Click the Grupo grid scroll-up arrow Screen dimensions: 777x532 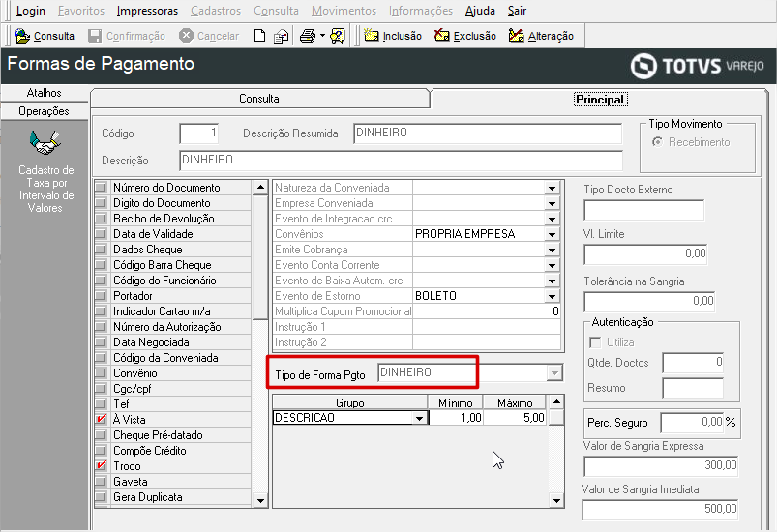pyautogui.click(x=556, y=401)
